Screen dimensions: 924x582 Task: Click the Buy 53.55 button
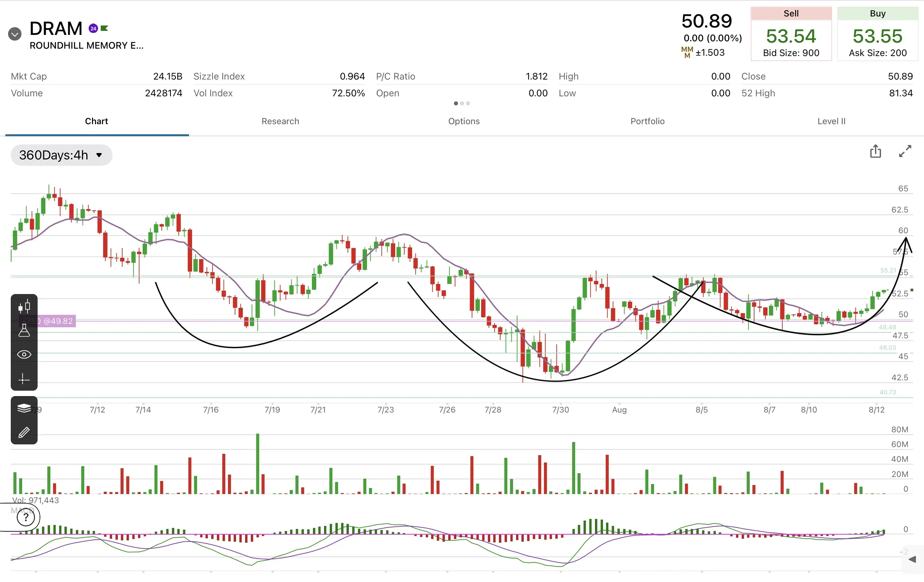click(x=878, y=34)
